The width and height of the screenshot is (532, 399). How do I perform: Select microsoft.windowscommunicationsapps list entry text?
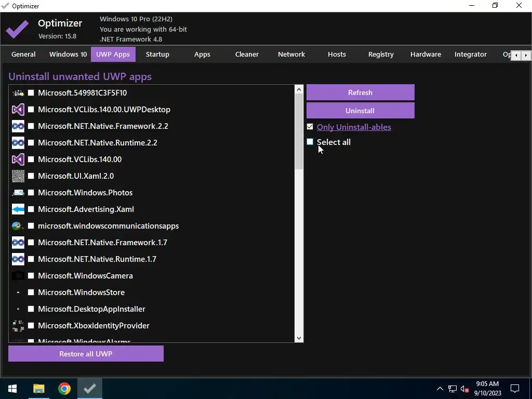[x=108, y=226]
